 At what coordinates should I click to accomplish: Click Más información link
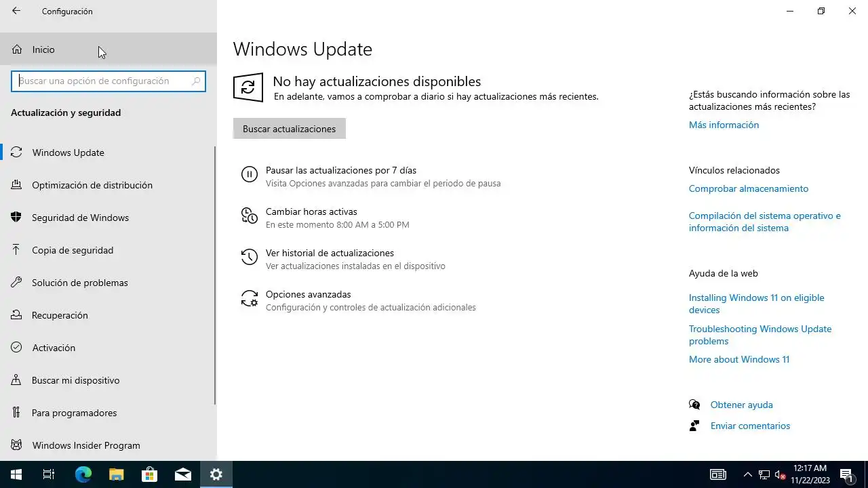(724, 125)
